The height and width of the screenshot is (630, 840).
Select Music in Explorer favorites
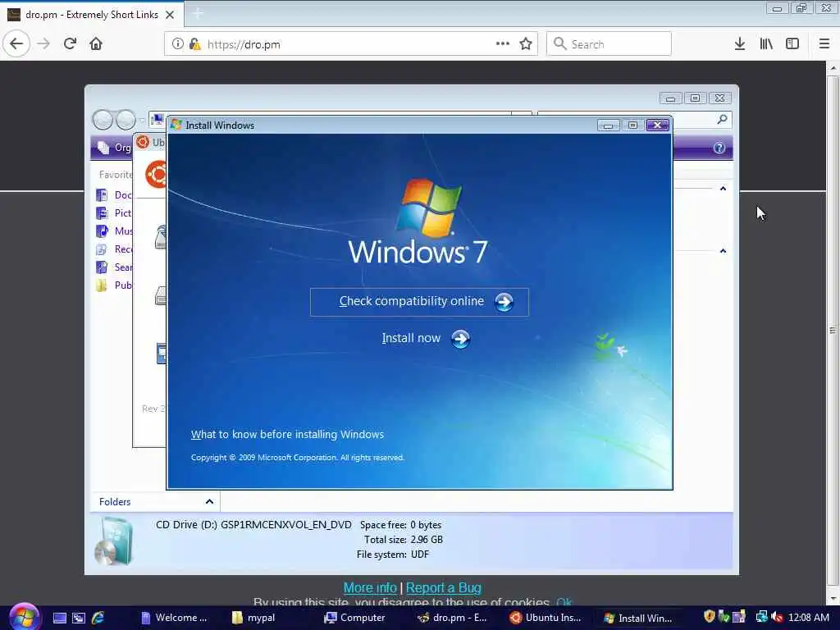pos(114,231)
